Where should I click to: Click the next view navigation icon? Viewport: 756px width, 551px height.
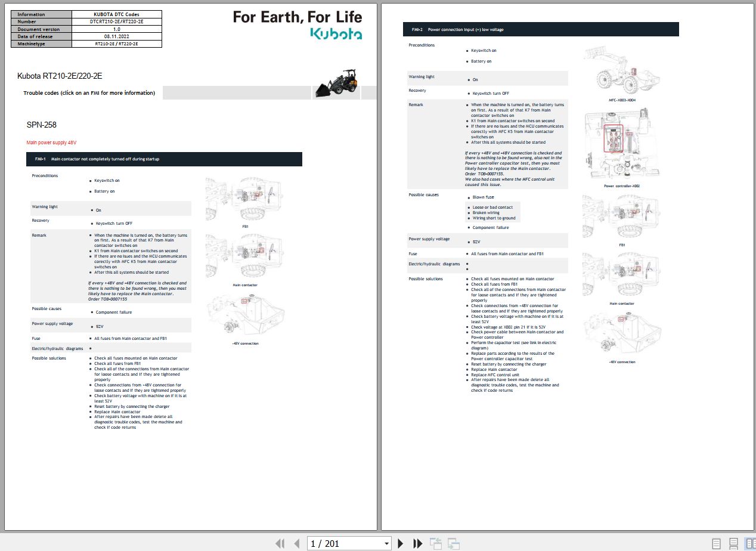(x=454, y=543)
